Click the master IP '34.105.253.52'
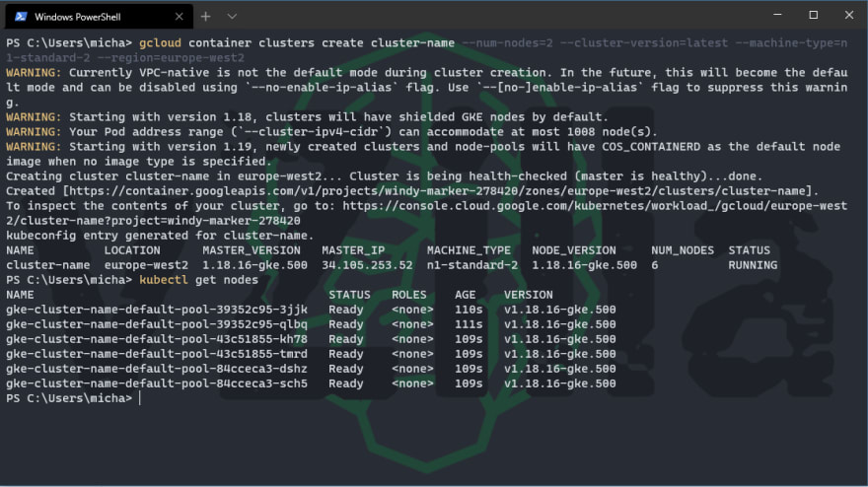The width and height of the screenshot is (868, 487). click(367, 265)
